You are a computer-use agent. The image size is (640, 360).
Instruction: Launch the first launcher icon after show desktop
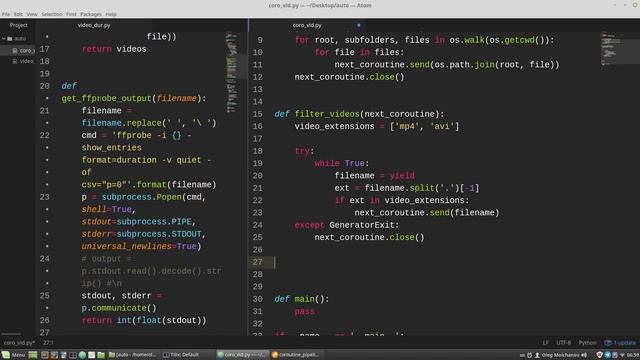point(44,355)
